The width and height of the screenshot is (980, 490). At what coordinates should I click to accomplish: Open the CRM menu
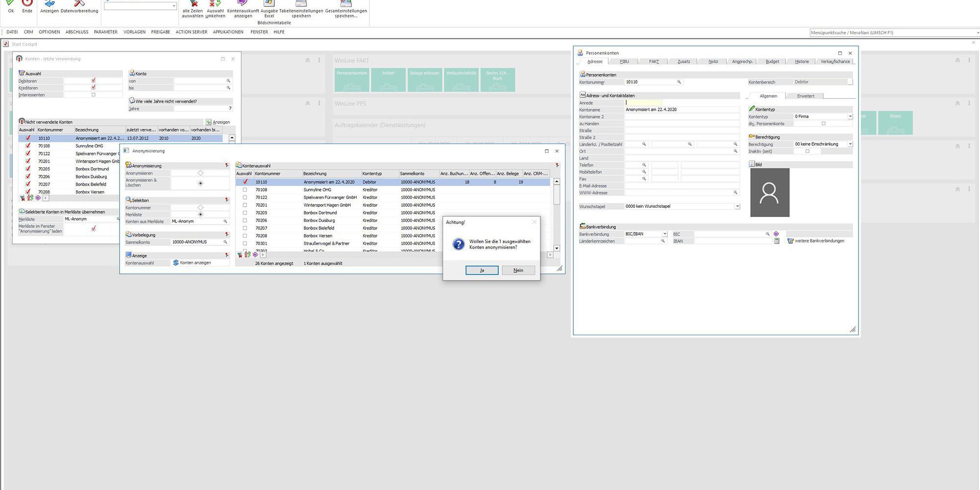28,32
